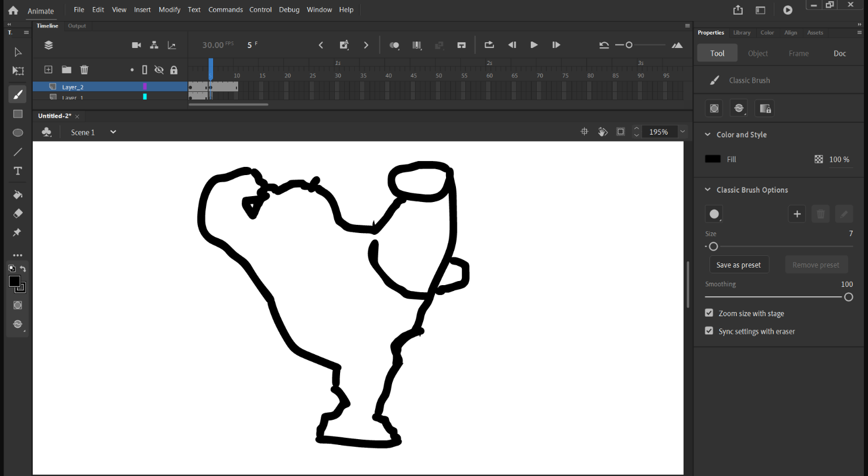Screen dimensions: 868x476
Task: Step forward one frame
Action: (x=556, y=45)
